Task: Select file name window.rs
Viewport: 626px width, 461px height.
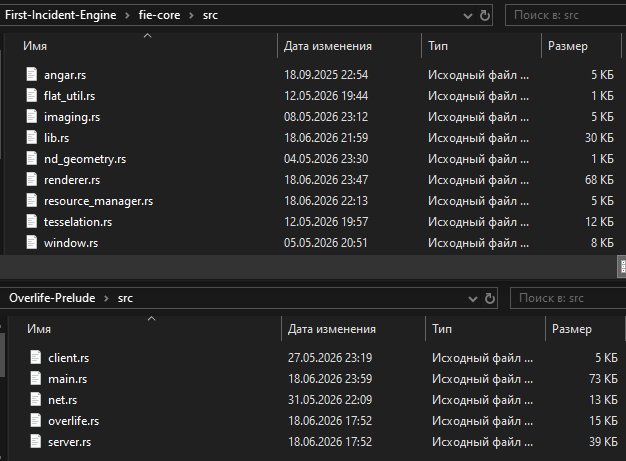Action: [71, 243]
